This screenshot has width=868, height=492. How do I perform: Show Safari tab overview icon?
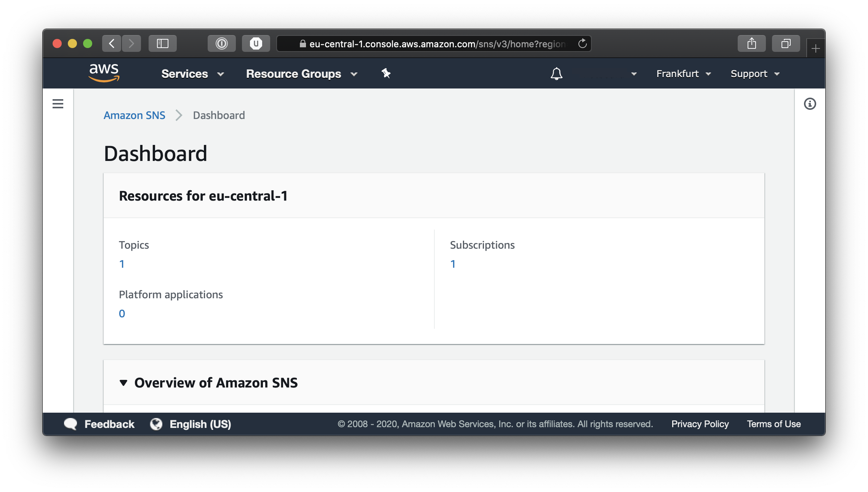coord(786,43)
